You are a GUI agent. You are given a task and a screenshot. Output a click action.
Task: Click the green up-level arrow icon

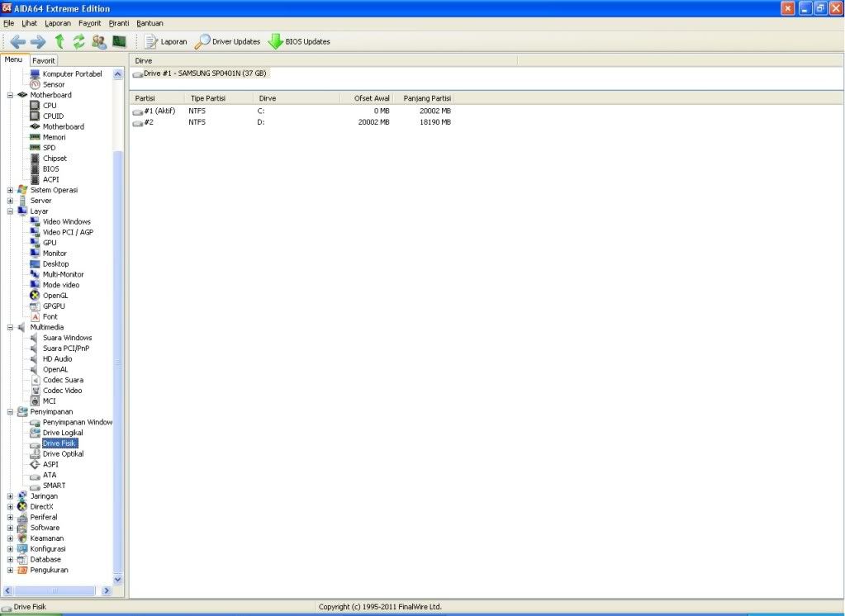(x=59, y=41)
